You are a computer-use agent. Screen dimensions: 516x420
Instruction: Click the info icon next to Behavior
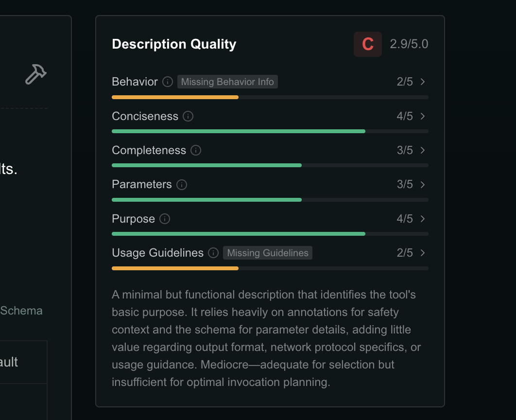coord(168,82)
